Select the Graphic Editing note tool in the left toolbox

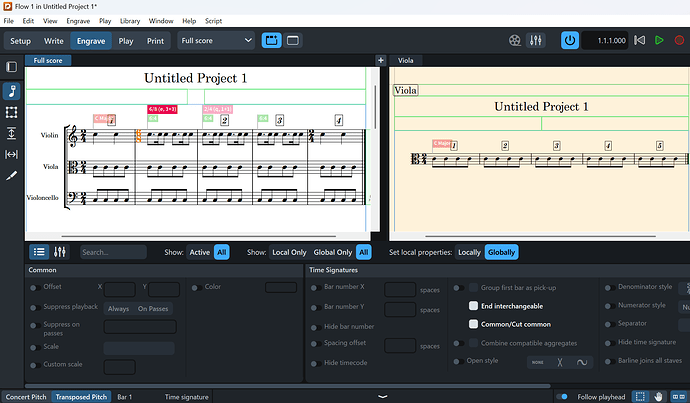(x=11, y=92)
